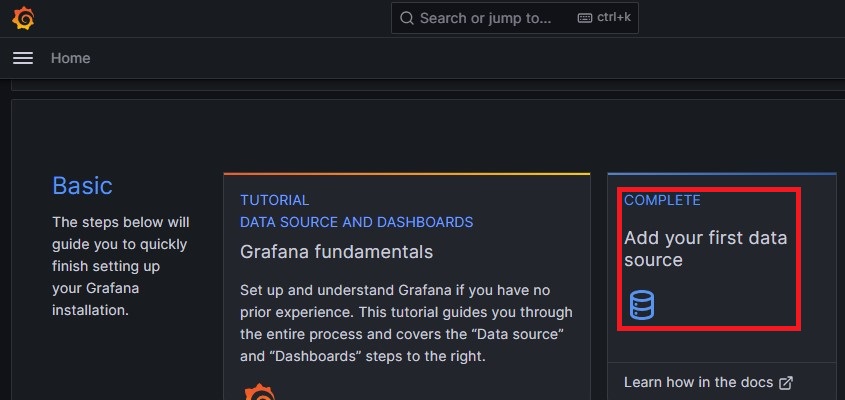Screen dimensions: 845x400
Task: Click the Home breadcrumb
Action: pyautogui.click(x=71, y=58)
